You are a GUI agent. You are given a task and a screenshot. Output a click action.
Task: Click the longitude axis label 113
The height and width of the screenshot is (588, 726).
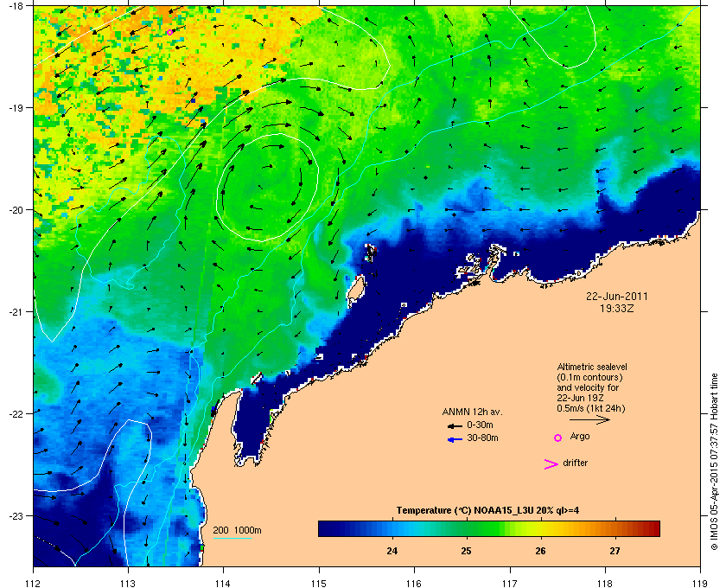coord(128,584)
